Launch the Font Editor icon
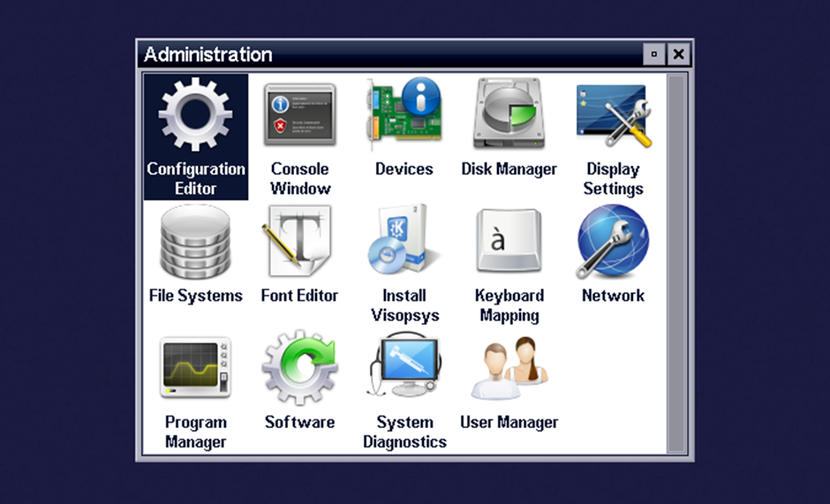 pos(298,242)
